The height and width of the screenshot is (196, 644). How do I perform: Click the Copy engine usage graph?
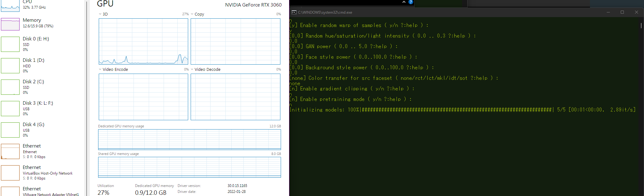tap(235, 41)
